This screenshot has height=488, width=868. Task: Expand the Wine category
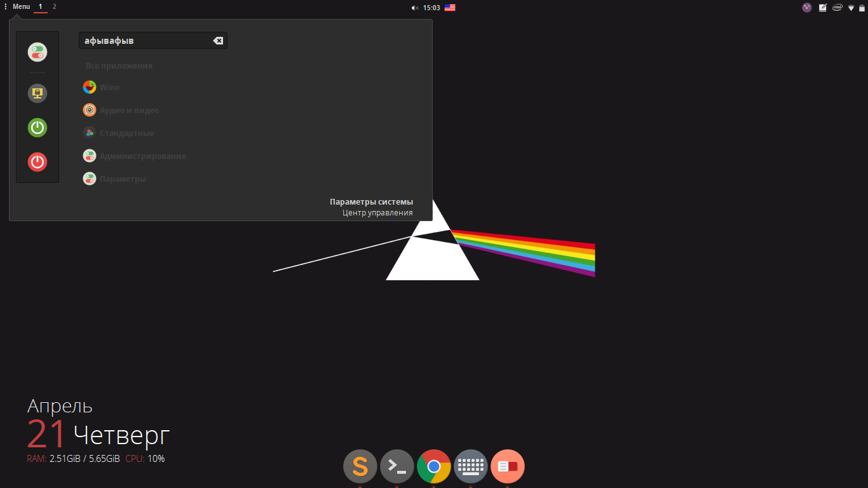109,88
